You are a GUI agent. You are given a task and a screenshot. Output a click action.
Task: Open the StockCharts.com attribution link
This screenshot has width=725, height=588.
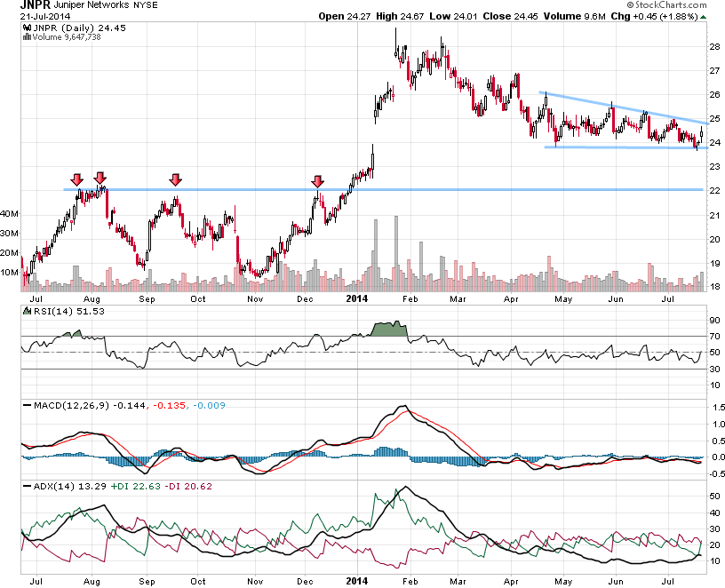tap(671, 4)
